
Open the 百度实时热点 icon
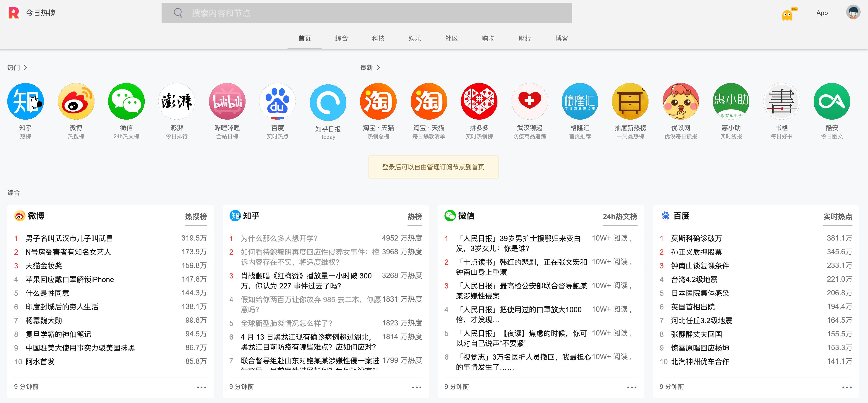pyautogui.click(x=277, y=101)
